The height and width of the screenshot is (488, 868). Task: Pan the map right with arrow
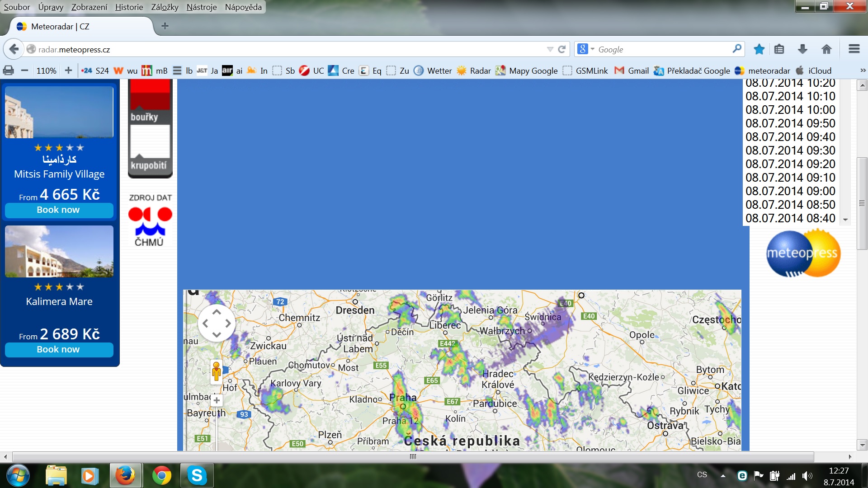click(228, 324)
